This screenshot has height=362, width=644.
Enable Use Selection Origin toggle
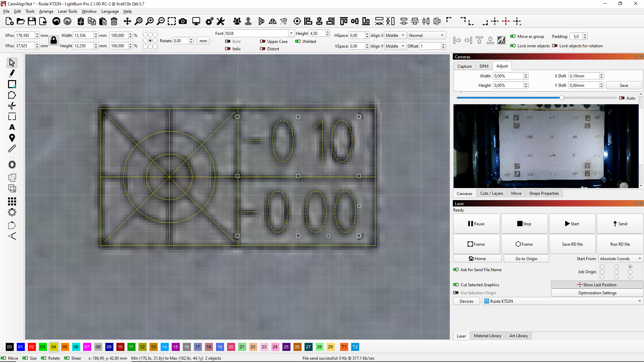[456, 293]
